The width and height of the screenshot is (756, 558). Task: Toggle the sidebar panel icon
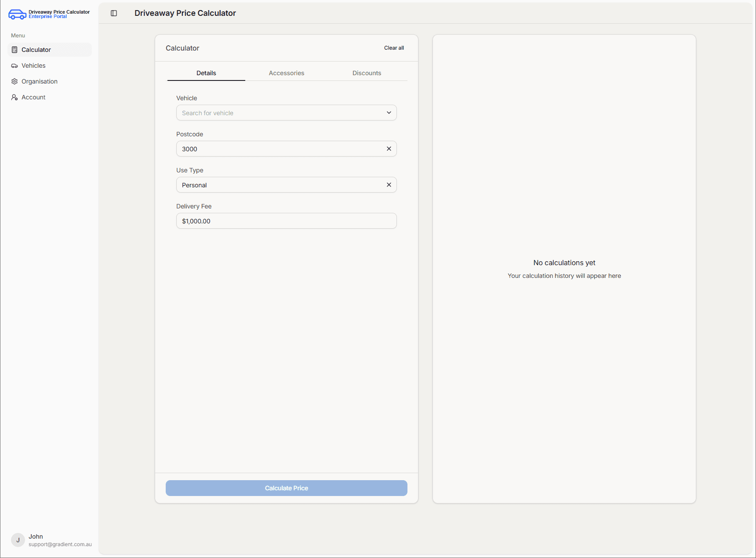point(114,13)
